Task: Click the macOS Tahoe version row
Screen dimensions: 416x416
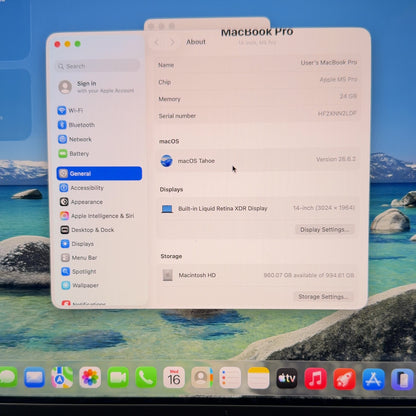Action: pos(257,160)
